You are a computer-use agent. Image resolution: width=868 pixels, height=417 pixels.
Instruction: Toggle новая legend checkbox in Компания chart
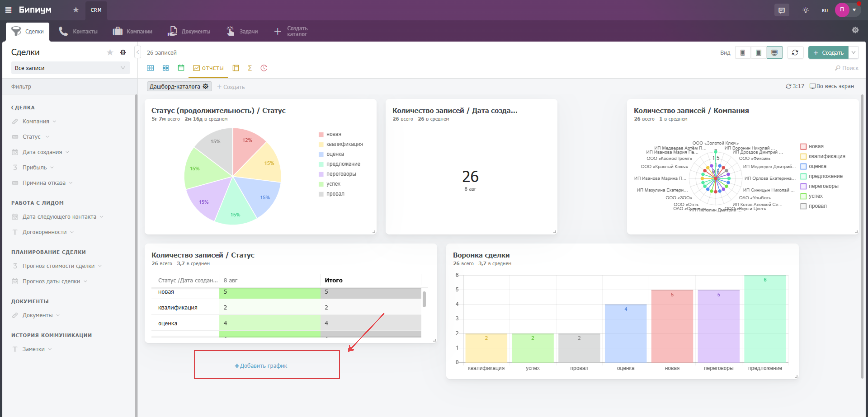803,146
